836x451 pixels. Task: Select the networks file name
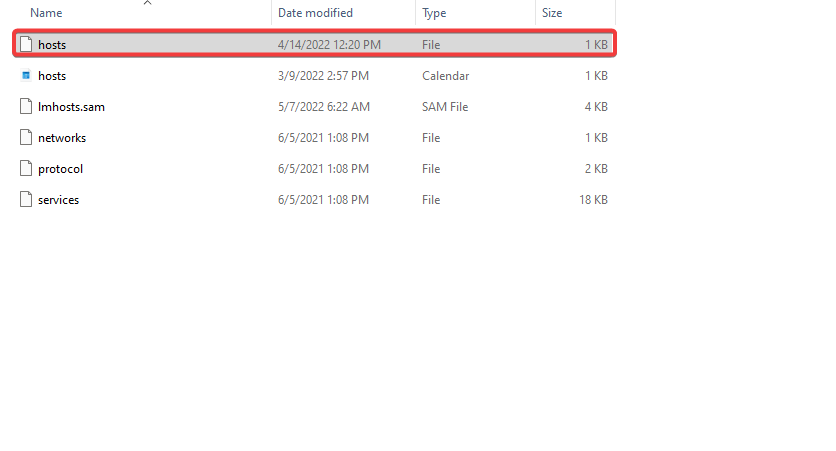click(x=62, y=138)
